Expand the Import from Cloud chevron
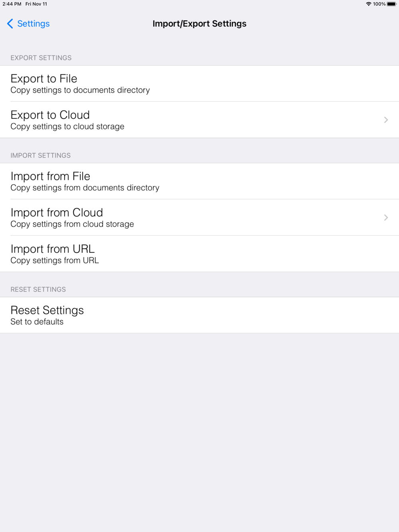Screen dimensions: 399x532 coord(386,218)
